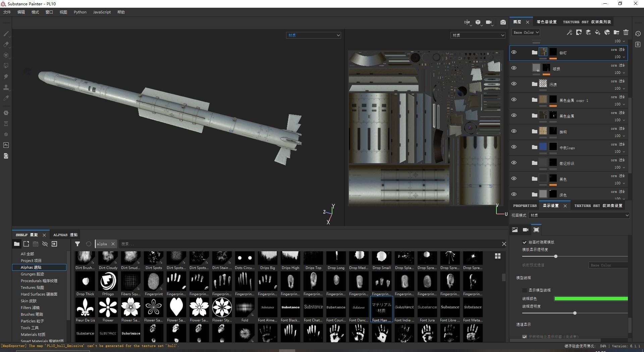644x352 pixels.
Task: Select the Brushes 笔刷 shelf category
Action: (x=32, y=314)
